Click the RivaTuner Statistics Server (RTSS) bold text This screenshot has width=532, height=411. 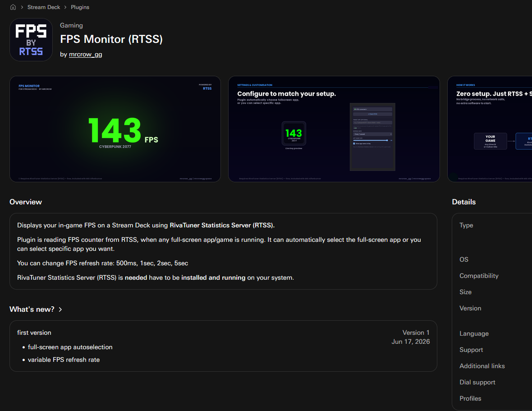[222, 226]
